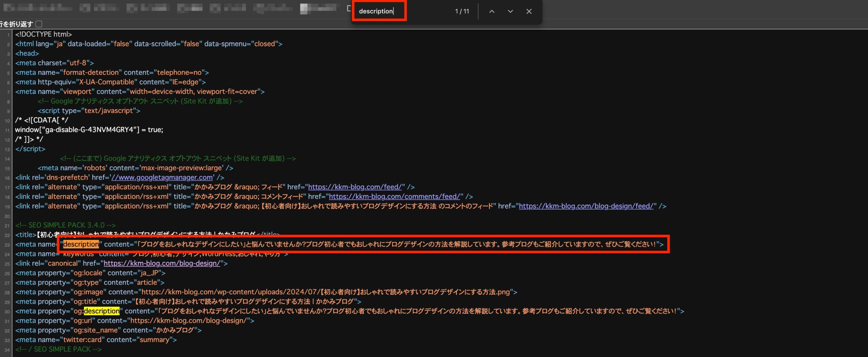Click the <!DOCTYPE html> line
Screen dimensions: 868x357
[43, 34]
